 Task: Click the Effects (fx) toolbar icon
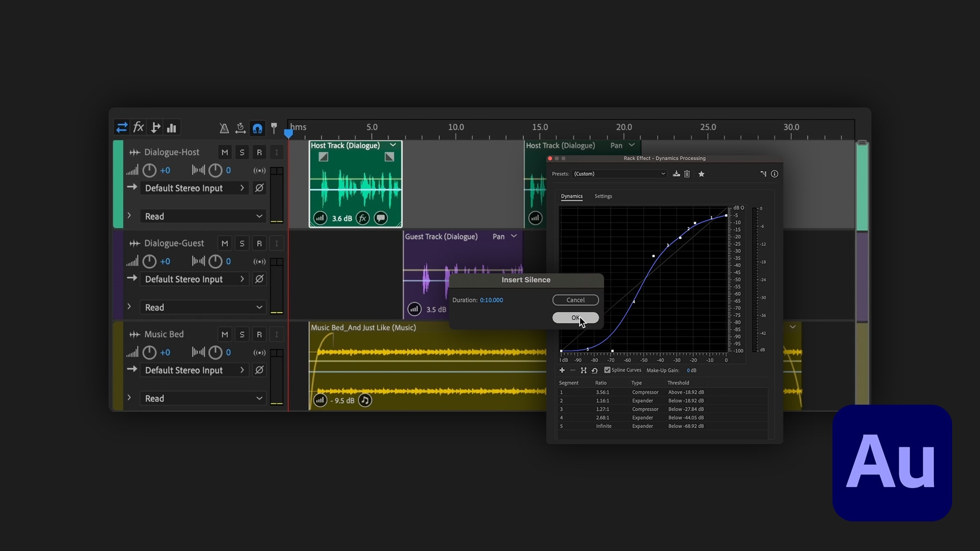click(139, 128)
